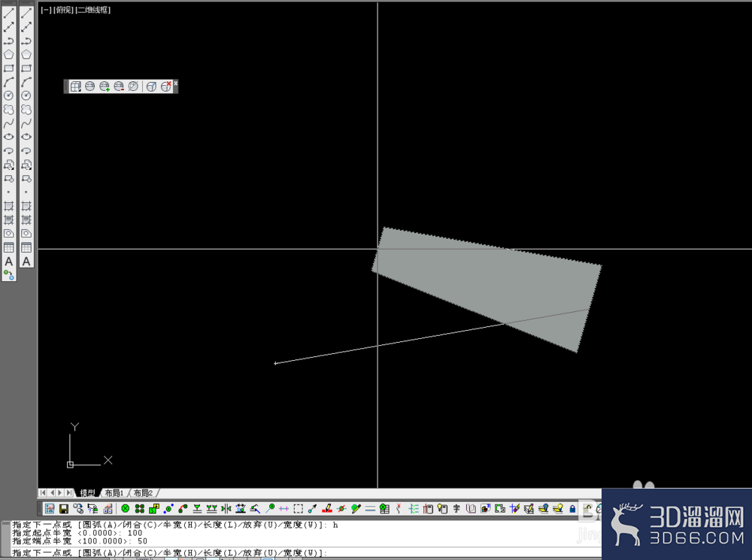The image size is (752, 560).
Task: Select the Revision Cloud tool in the leftmost draw toolbar
Action: [x=8, y=109]
